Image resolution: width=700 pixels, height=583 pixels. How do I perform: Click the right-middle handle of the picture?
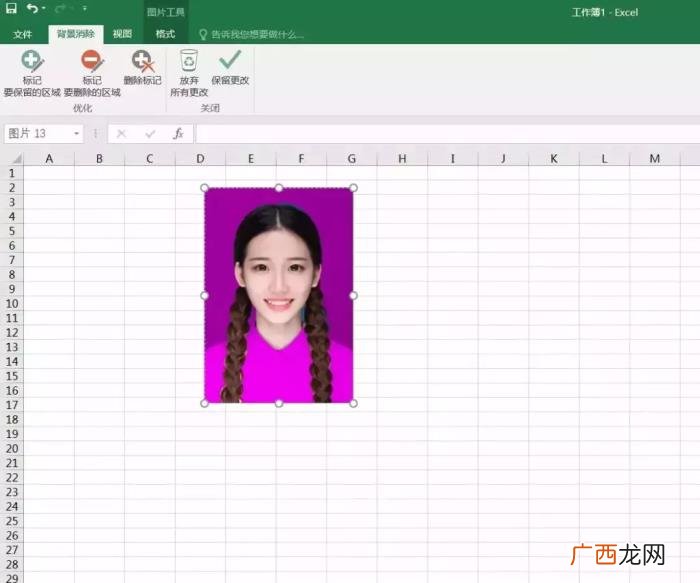tap(353, 296)
